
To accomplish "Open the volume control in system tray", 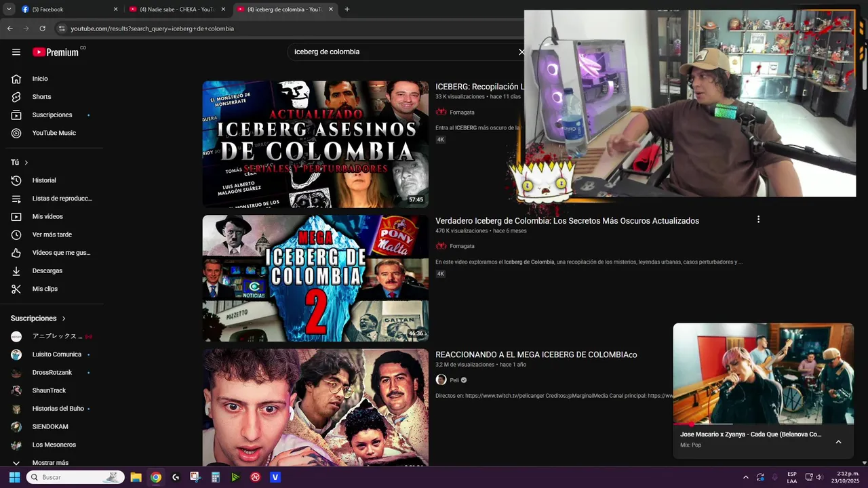I will [x=819, y=477].
